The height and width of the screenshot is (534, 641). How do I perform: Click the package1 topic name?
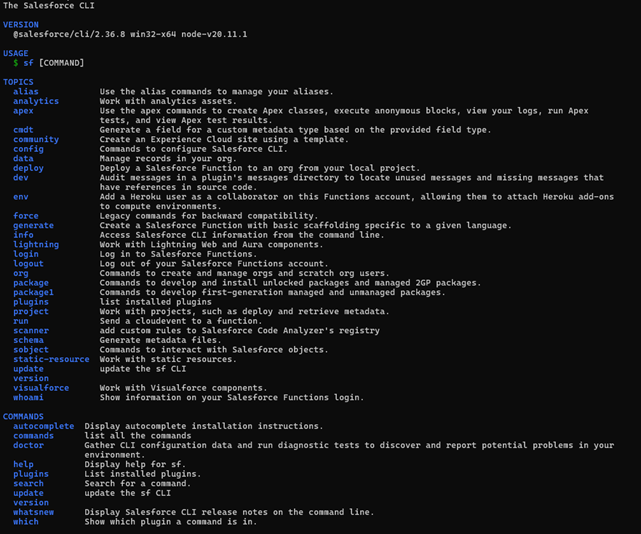pyautogui.click(x=34, y=292)
